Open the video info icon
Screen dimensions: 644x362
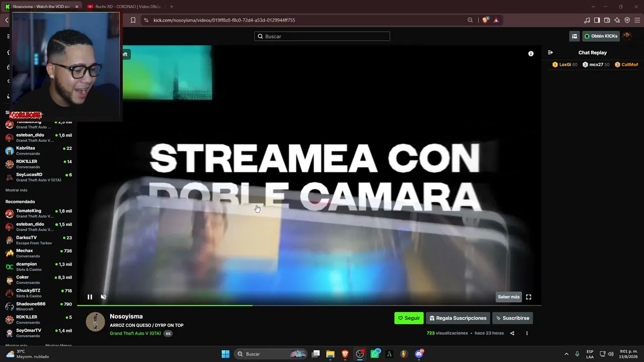[531, 53]
